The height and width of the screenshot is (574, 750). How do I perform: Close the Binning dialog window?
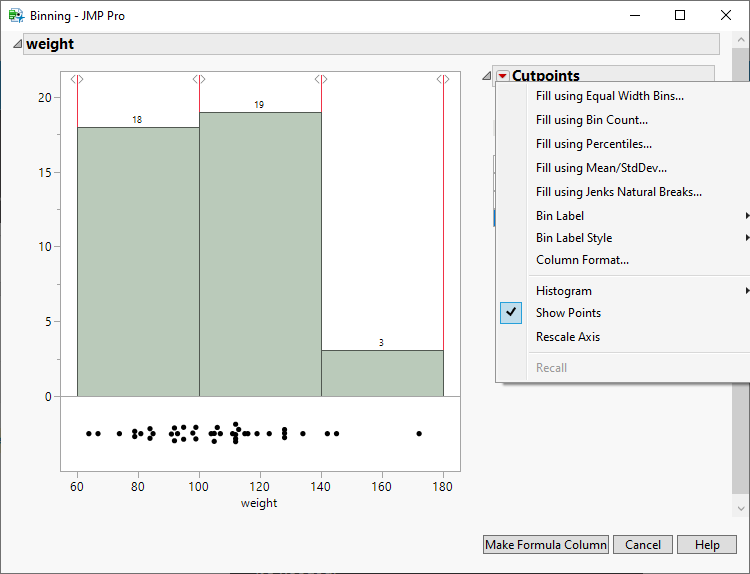(726, 15)
